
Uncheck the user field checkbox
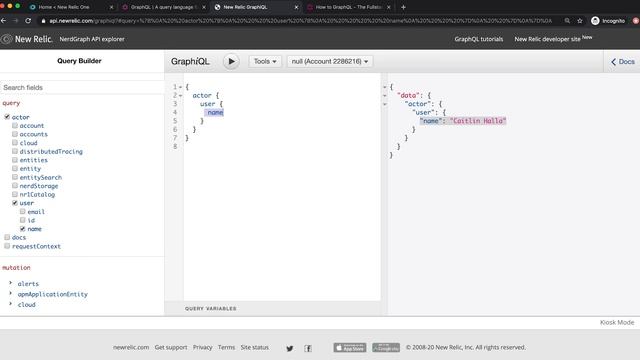[x=15, y=202]
